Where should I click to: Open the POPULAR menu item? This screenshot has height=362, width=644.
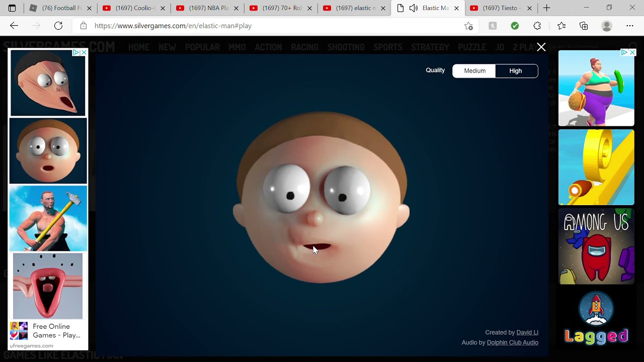point(202,47)
